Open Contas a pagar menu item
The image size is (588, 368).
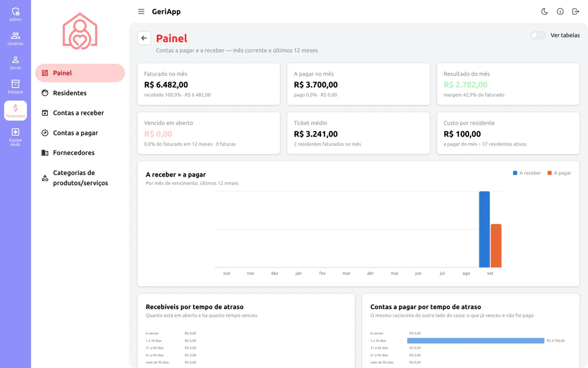coord(80,133)
